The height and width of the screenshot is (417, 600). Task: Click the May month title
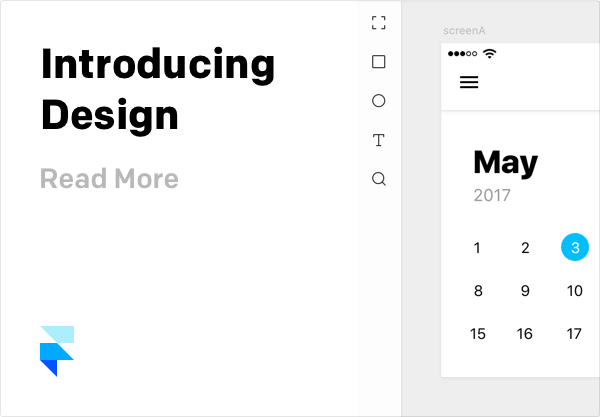[x=505, y=163]
